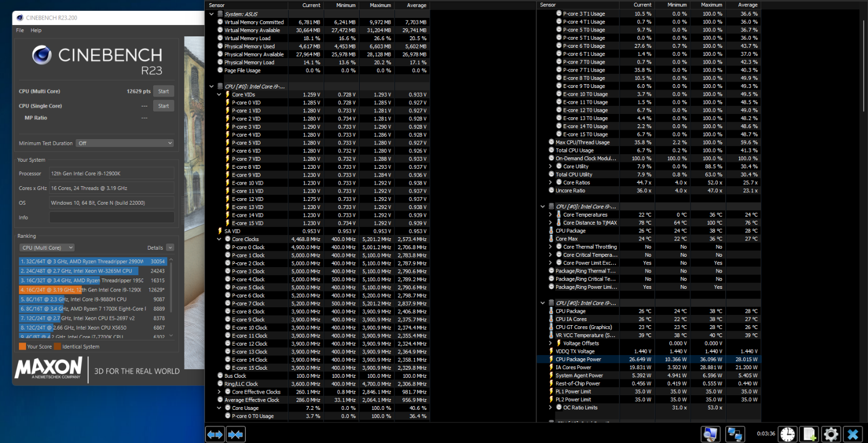Click the round icon beside Ring/LLC Clock
This screenshot has height=443, width=868.
(220, 384)
